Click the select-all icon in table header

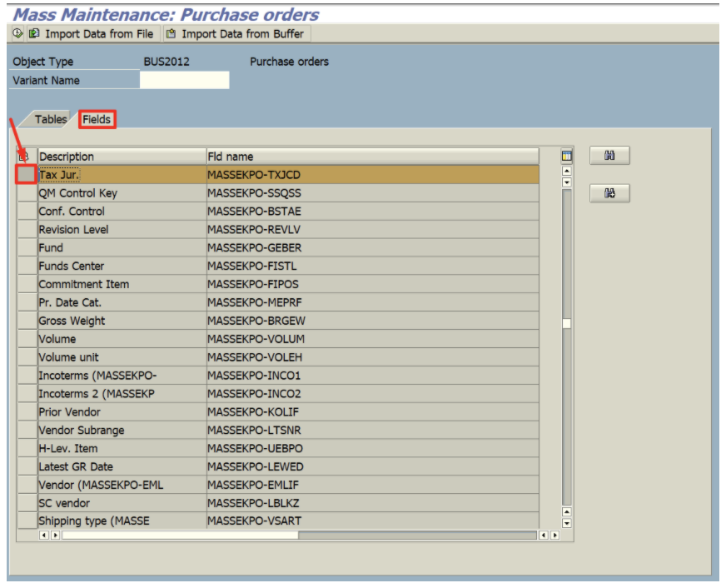pyautogui.click(x=24, y=157)
